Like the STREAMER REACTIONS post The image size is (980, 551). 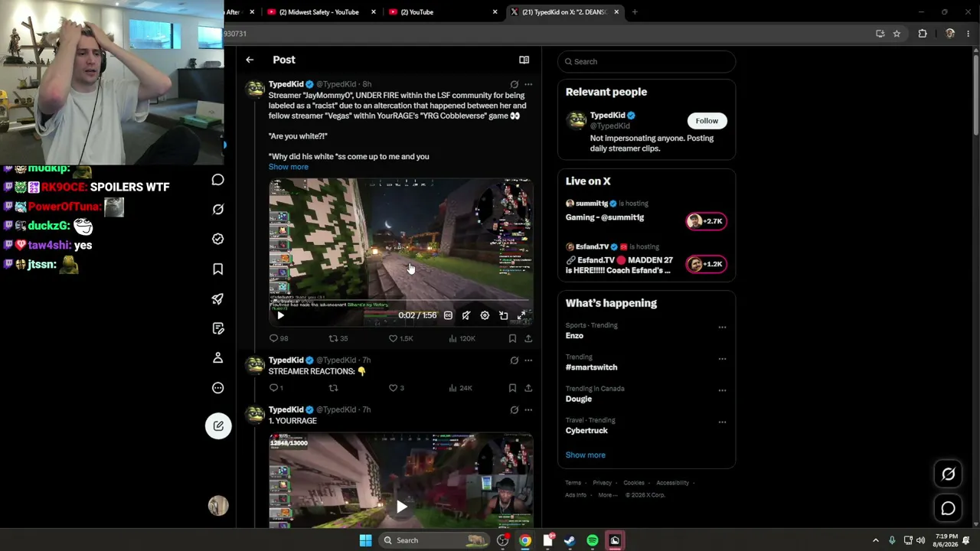click(x=396, y=388)
